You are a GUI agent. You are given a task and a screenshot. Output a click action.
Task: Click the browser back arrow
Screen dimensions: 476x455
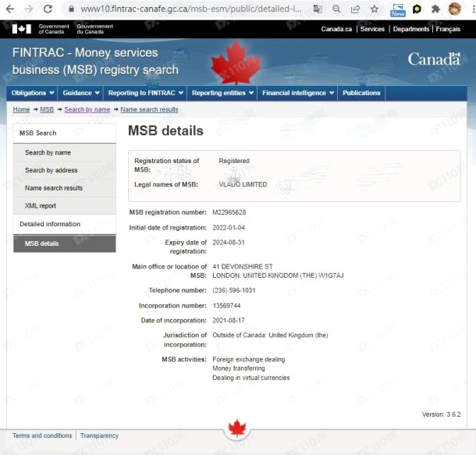tap(10, 9)
